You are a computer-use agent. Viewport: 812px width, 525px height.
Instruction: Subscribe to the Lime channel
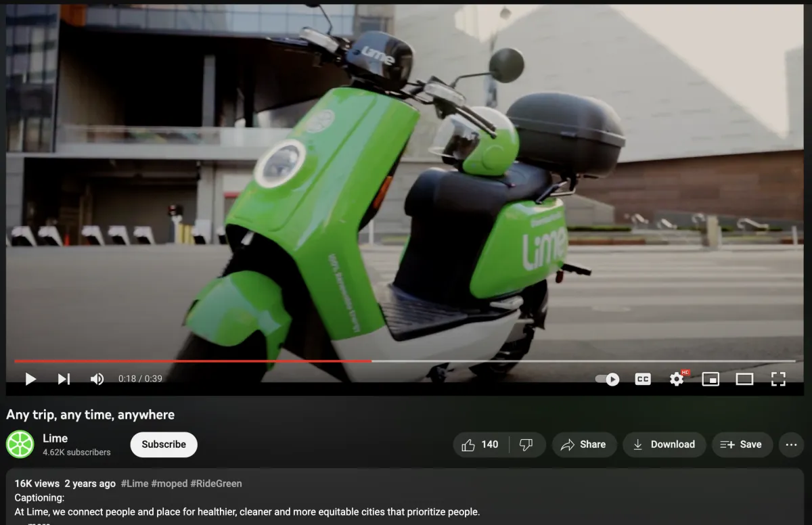click(164, 444)
